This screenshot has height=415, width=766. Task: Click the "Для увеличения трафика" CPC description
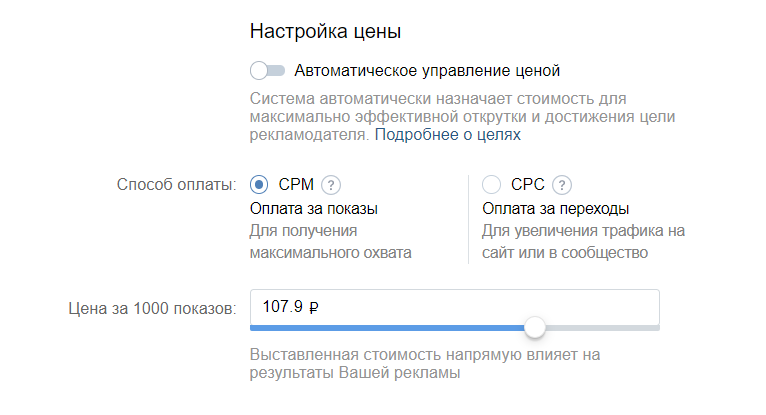583,242
